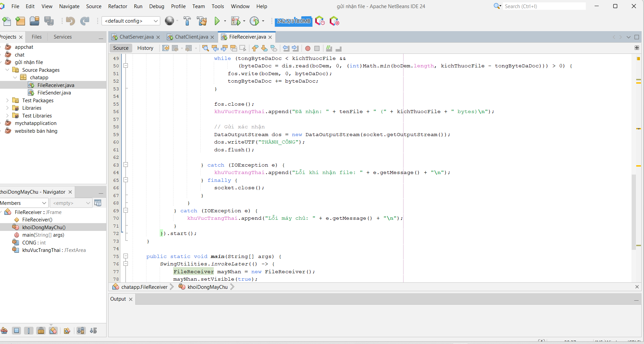The width and height of the screenshot is (644, 344).
Task: Open the default config dropdown
Action: coord(131,21)
